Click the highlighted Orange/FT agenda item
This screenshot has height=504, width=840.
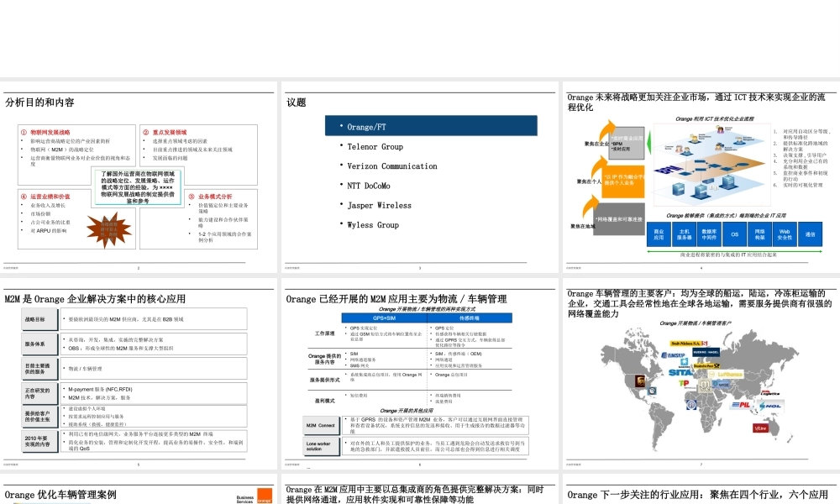(431, 126)
